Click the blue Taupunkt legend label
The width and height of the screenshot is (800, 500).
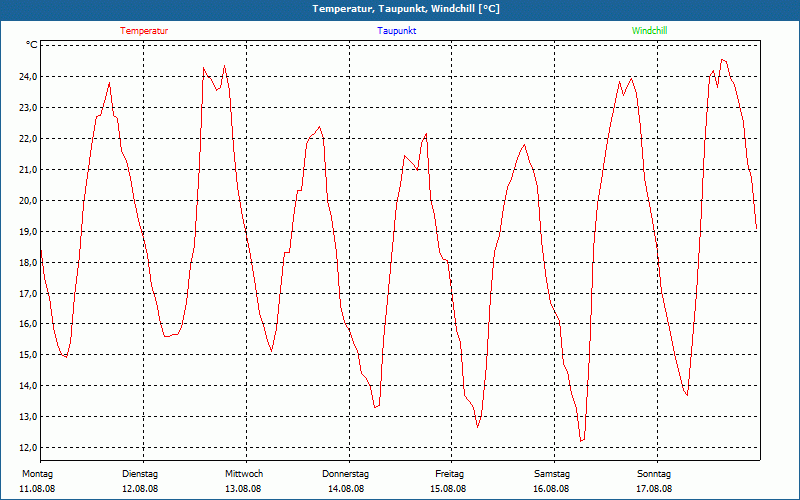click(396, 31)
